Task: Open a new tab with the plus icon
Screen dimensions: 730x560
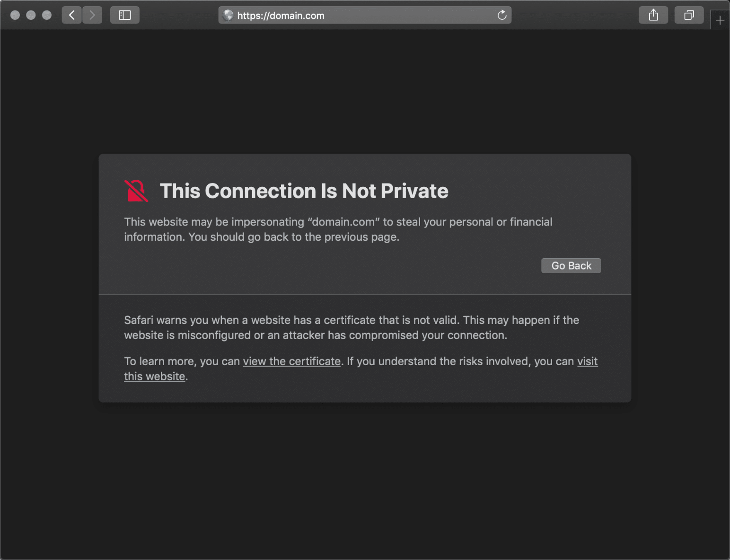Action: coord(720,19)
